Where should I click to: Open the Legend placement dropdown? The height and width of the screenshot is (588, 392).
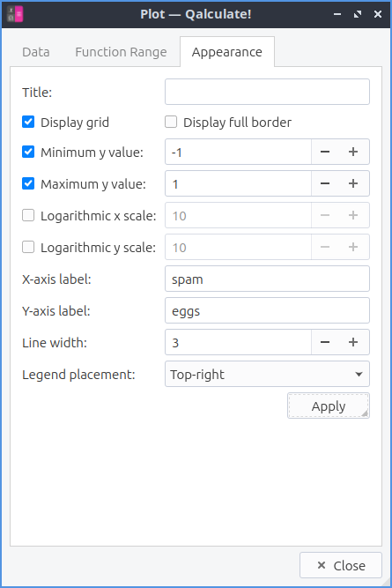(267, 374)
